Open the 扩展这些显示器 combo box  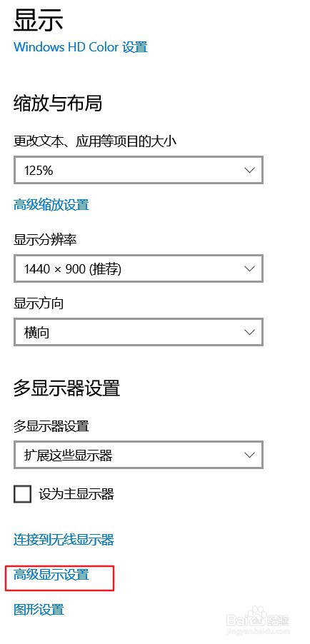tap(139, 455)
